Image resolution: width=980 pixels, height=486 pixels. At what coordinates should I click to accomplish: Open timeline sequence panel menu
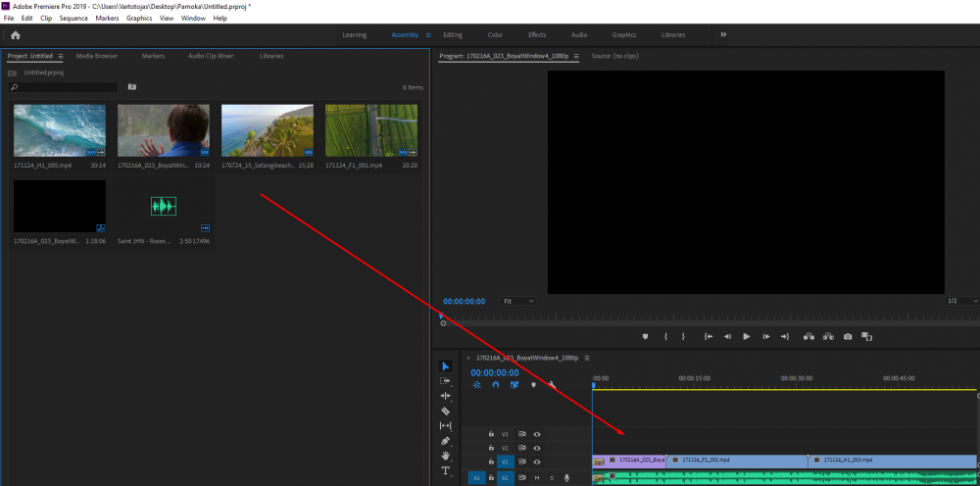click(586, 358)
